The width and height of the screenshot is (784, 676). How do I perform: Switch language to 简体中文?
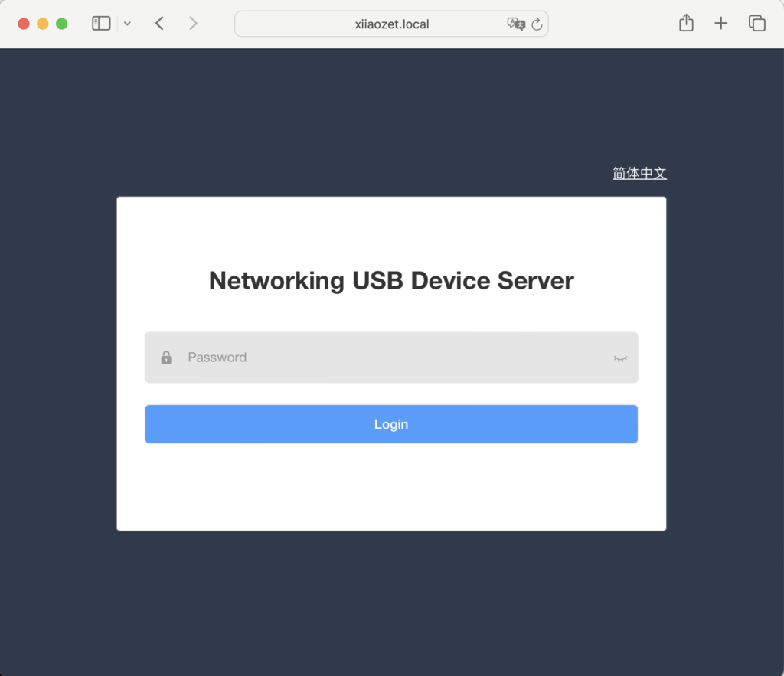(x=639, y=174)
